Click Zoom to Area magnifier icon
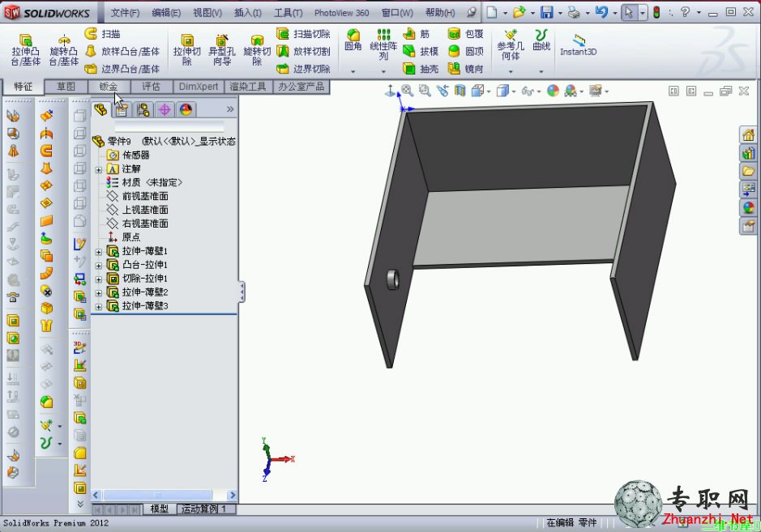Screen dimensions: 761x532 (x=425, y=91)
